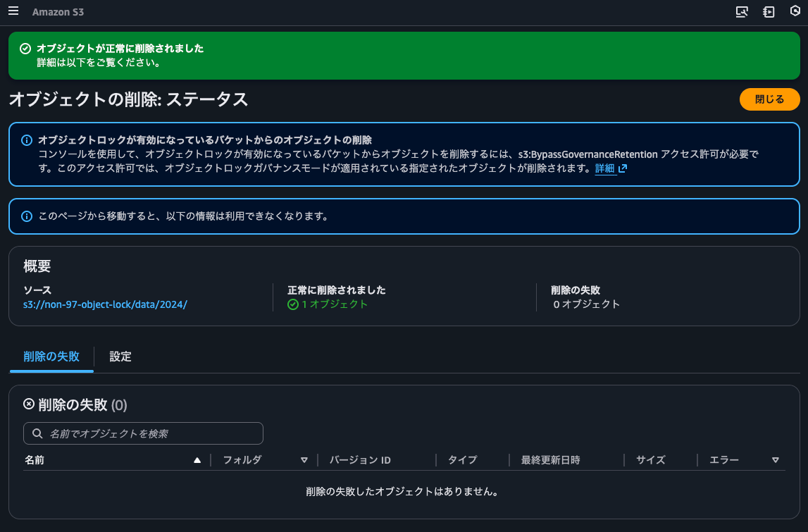Screen dimensions: 808x532
Task: Click the magnifier icon in the object search field
Action: (36, 433)
